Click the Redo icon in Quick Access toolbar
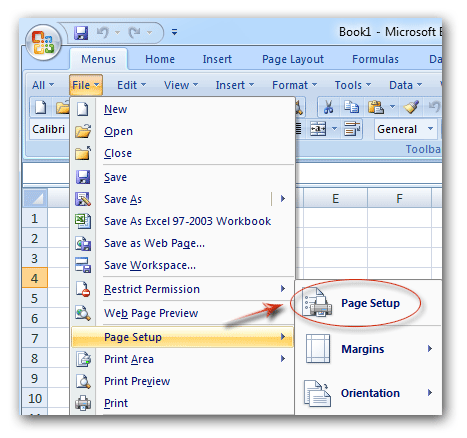The image size is (467, 438). (x=135, y=33)
